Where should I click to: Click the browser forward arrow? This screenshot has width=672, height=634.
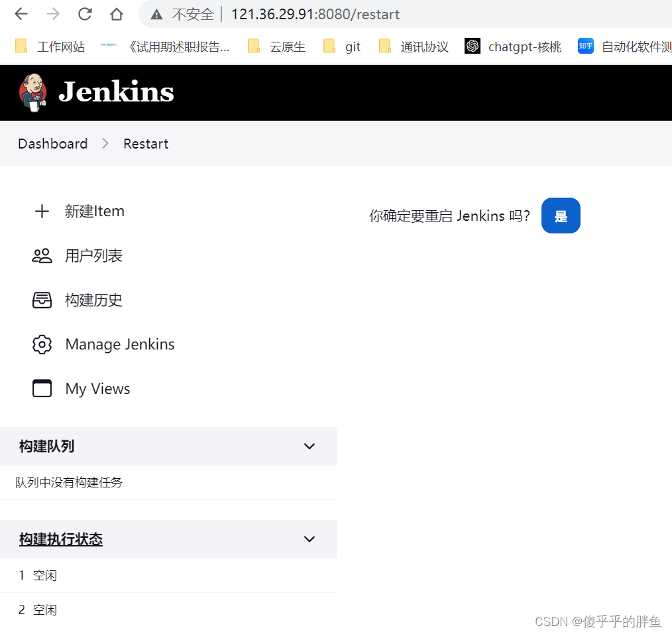pos(53,14)
